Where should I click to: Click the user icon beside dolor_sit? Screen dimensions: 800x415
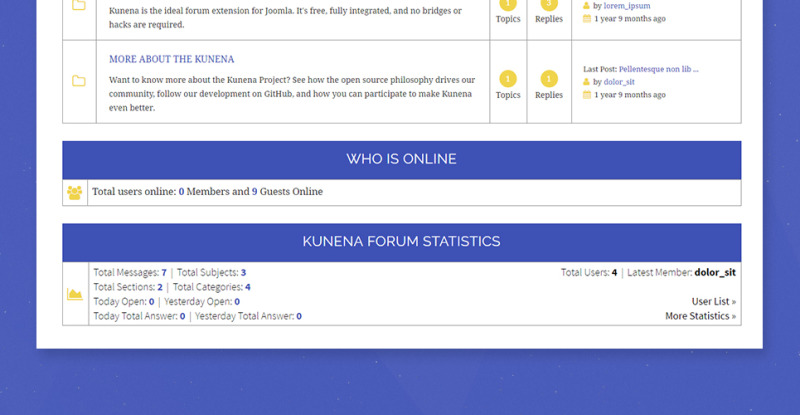tap(586, 82)
